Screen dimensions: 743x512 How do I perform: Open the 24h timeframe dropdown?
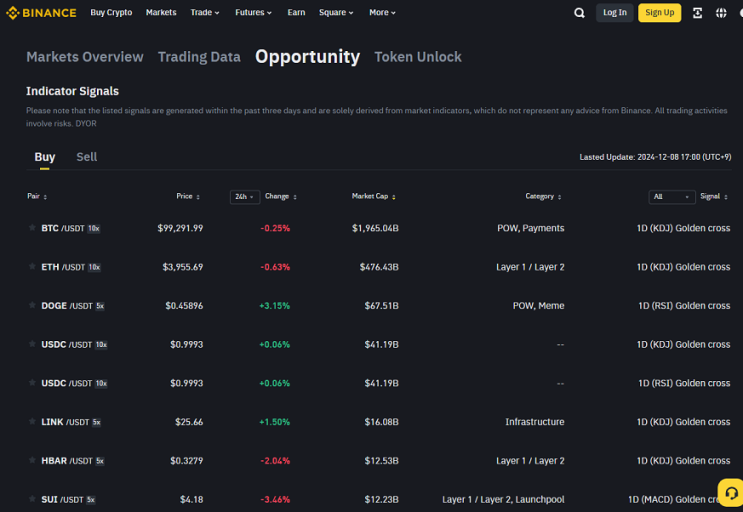coord(245,197)
